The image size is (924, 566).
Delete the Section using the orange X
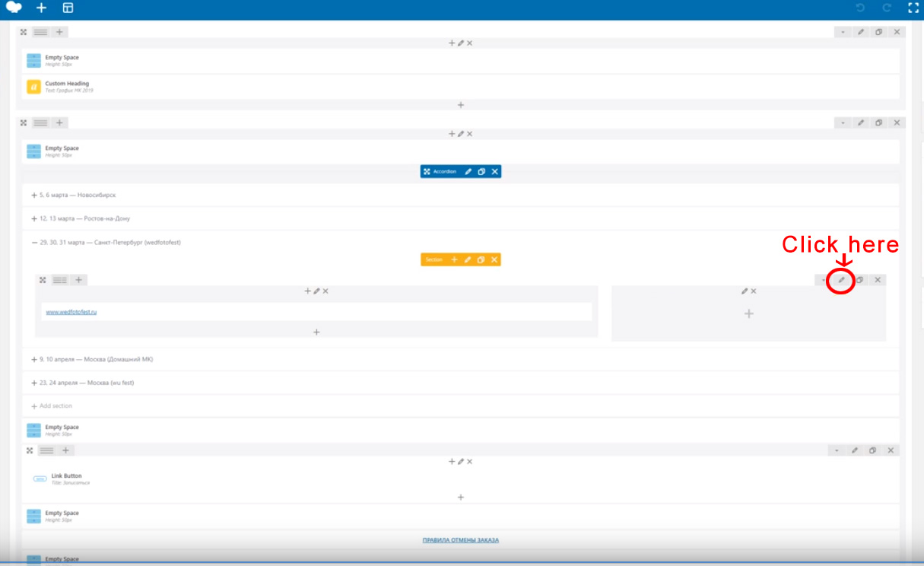(x=494, y=260)
